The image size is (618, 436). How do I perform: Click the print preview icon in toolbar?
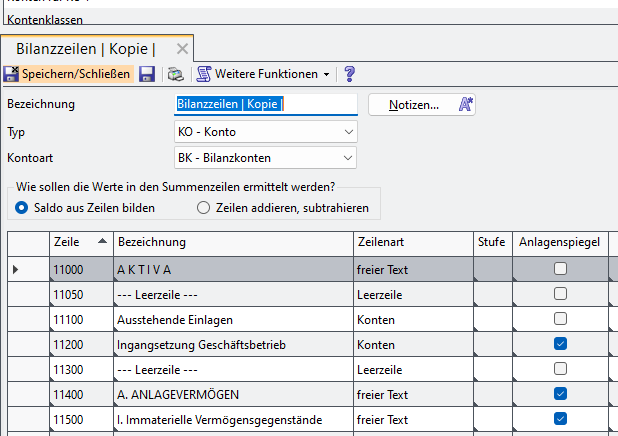click(175, 74)
